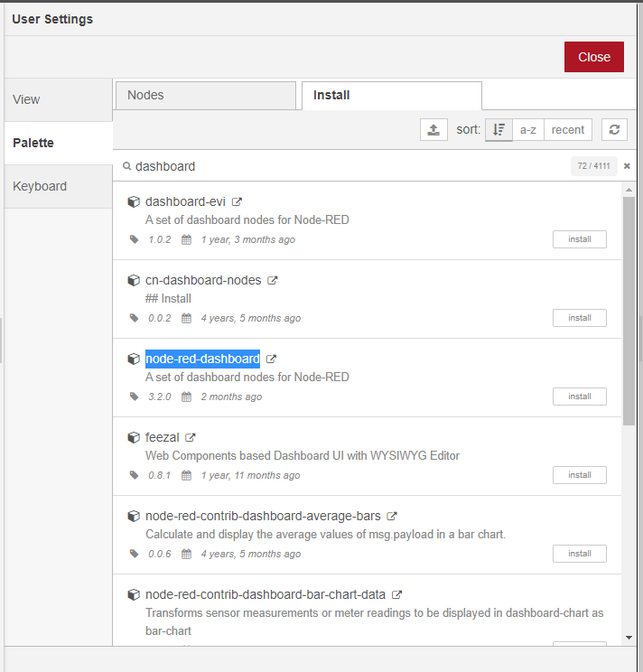
Task: Open the Palette settings section
Action: tap(59, 143)
